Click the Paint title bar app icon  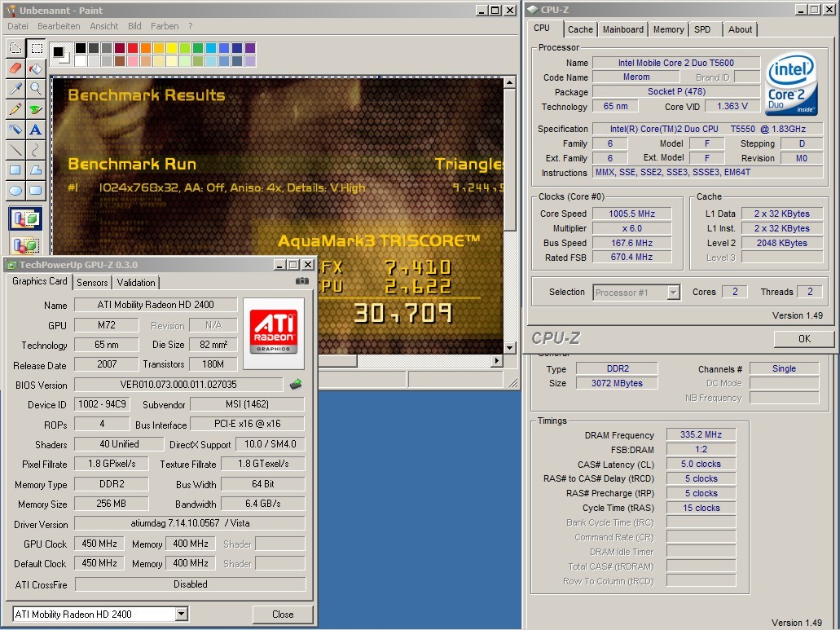[x=11, y=10]
